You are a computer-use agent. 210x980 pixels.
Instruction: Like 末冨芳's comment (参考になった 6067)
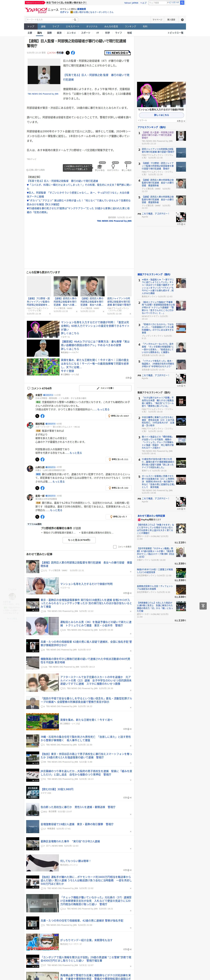pos(119,416)
